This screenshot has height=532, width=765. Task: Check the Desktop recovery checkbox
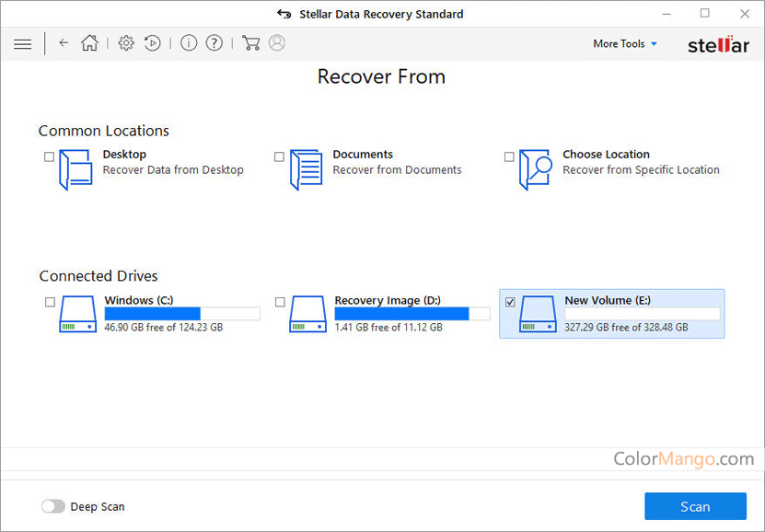(x=48, y=156)
